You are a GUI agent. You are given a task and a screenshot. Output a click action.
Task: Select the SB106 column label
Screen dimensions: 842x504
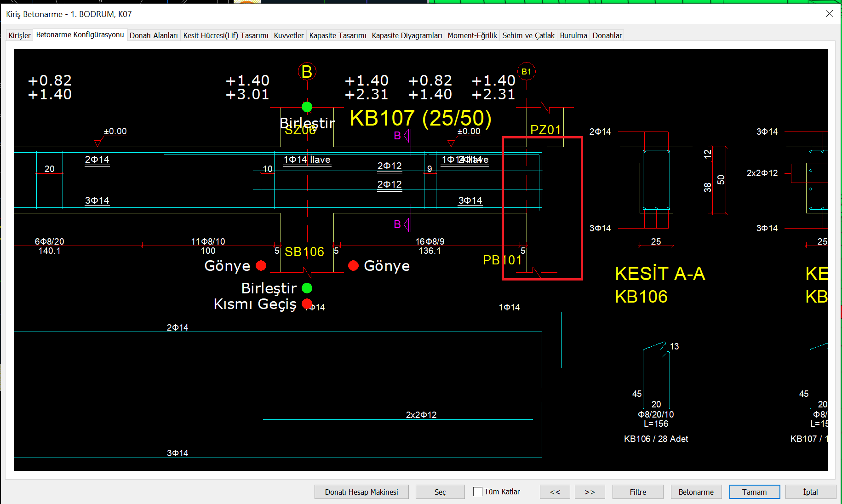tap(304, 252)
